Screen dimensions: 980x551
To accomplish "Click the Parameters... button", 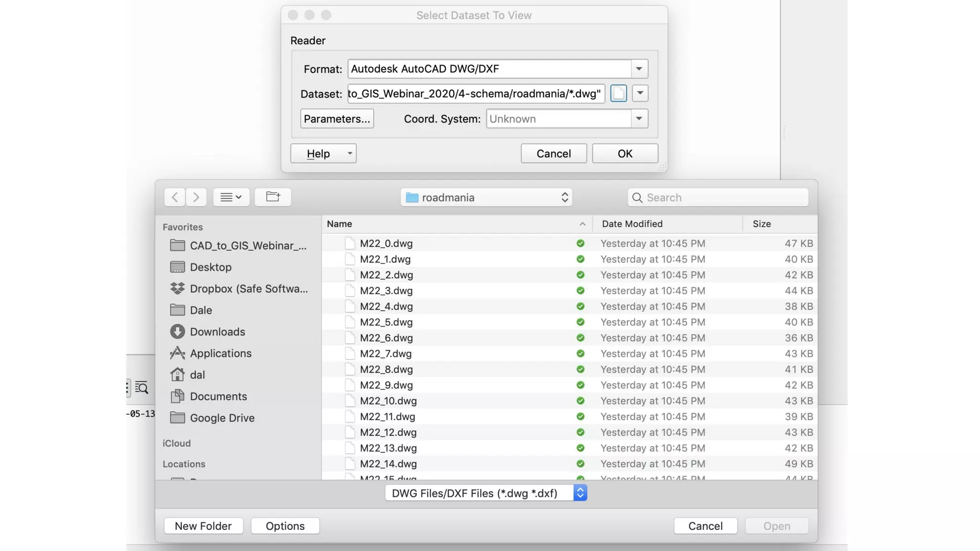I will click(337, 119).
